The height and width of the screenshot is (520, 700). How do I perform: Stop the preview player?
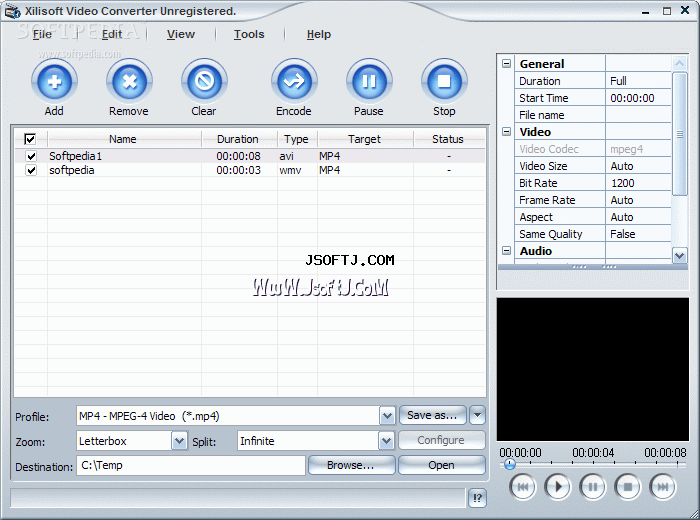click(628, 487)
